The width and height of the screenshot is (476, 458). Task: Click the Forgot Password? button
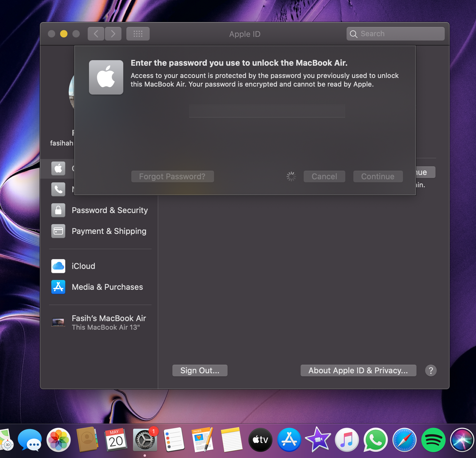172,177
